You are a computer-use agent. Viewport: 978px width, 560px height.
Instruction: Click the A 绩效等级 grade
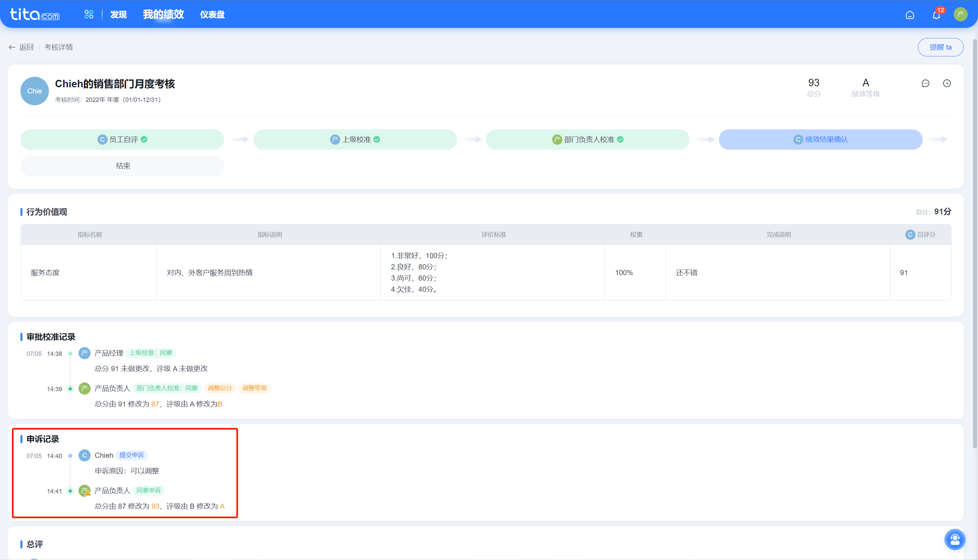(866, 87)
